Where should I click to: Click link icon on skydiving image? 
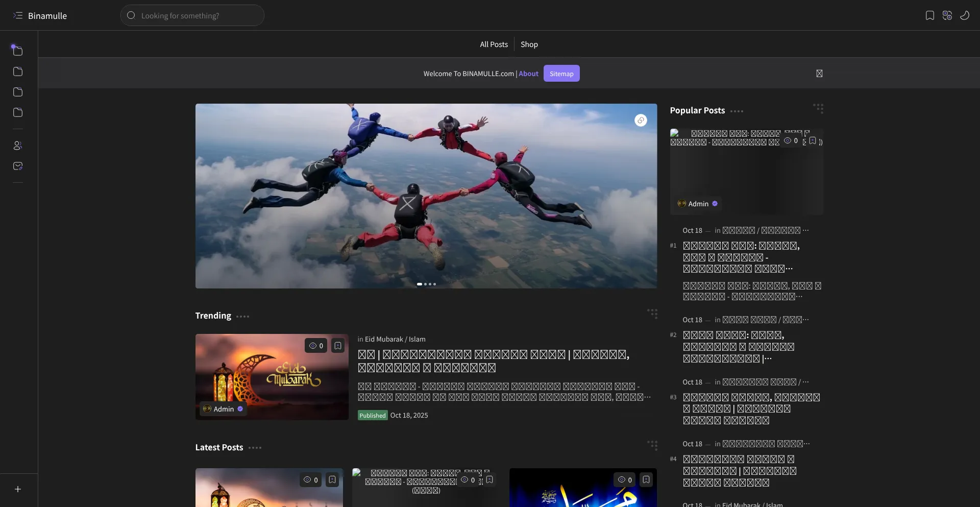coord(641,120)
